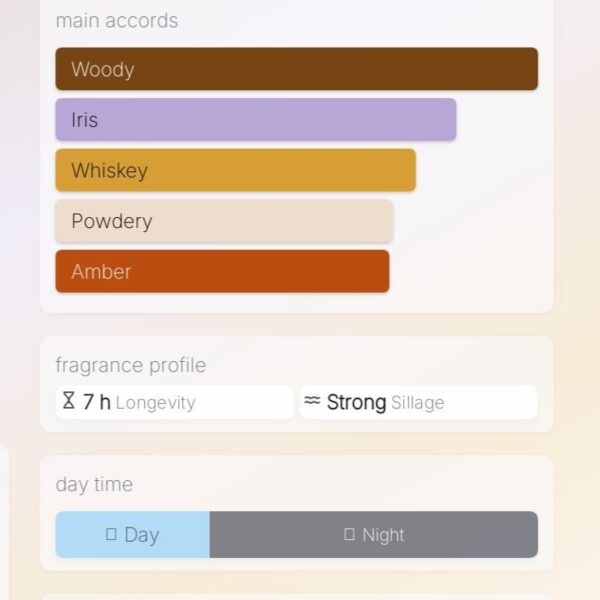Image resolution: width=600 pixels, height=600 pixels.
Task: Click the "fragrance profile" heading
Action: (130, 365)
